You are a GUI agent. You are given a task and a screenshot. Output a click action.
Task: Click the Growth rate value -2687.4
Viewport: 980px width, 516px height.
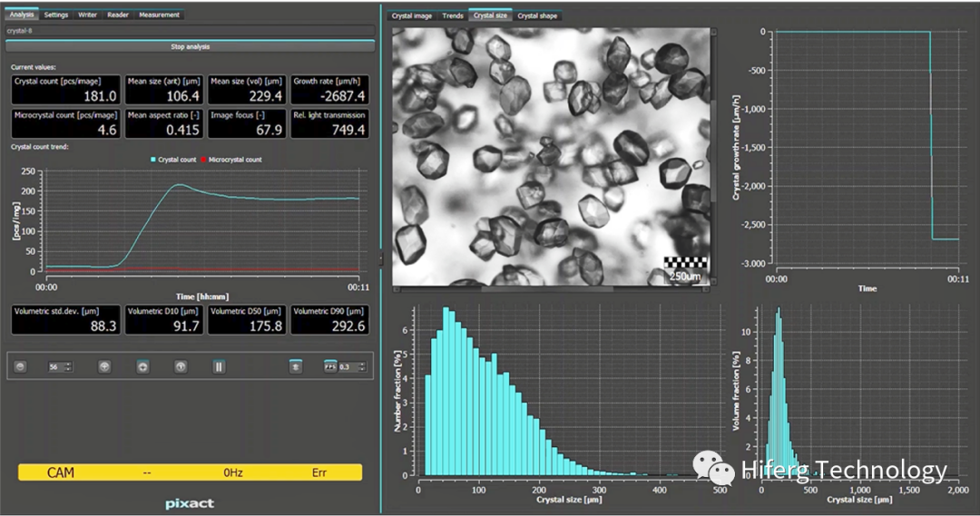pos(340,95)
